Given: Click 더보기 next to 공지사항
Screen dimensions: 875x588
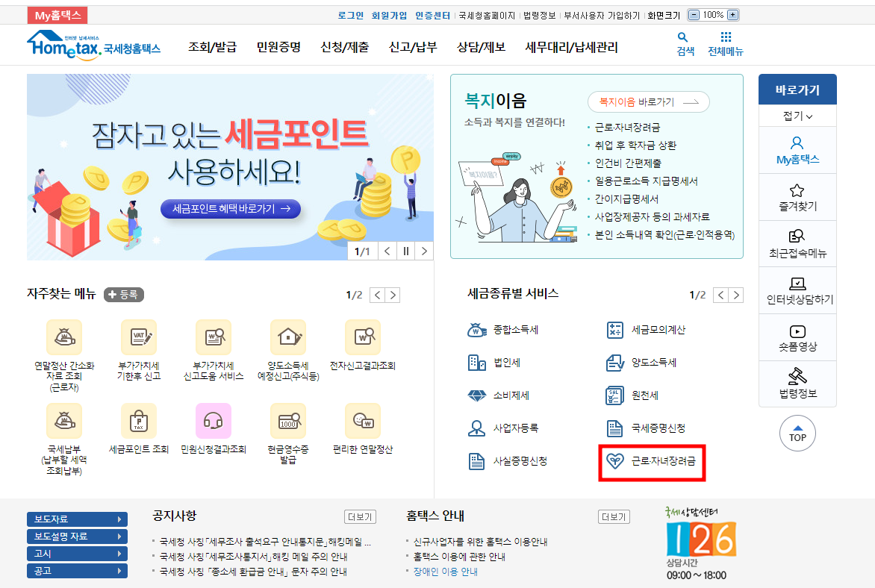Looking at the screenshot, I should (x=360, y=517).
